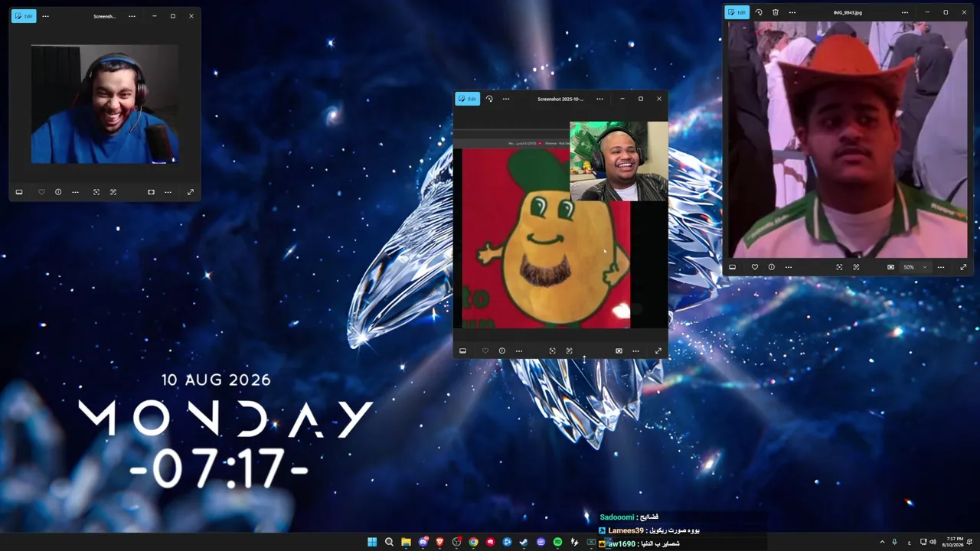Open the ellipsis menu right of the 50% zoom
The width and height of the screenshot is (980, 551).
[x=941, y=267]
